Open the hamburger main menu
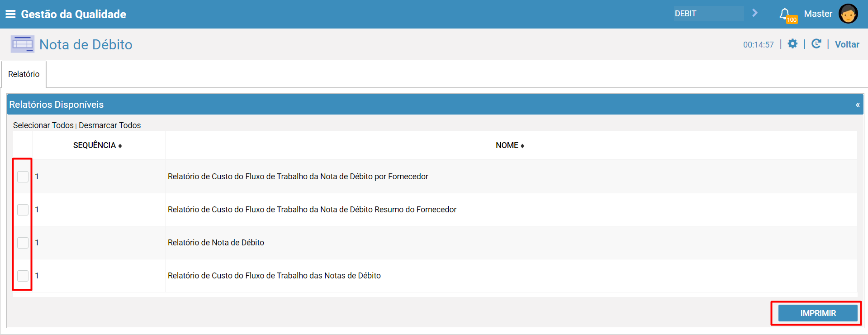This screenshot has width=868, height=335. tap(10, 14)
